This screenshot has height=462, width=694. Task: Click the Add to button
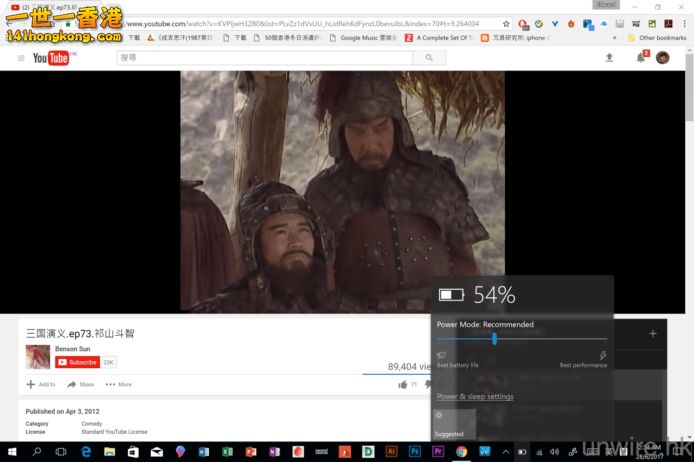coord(41,384)
